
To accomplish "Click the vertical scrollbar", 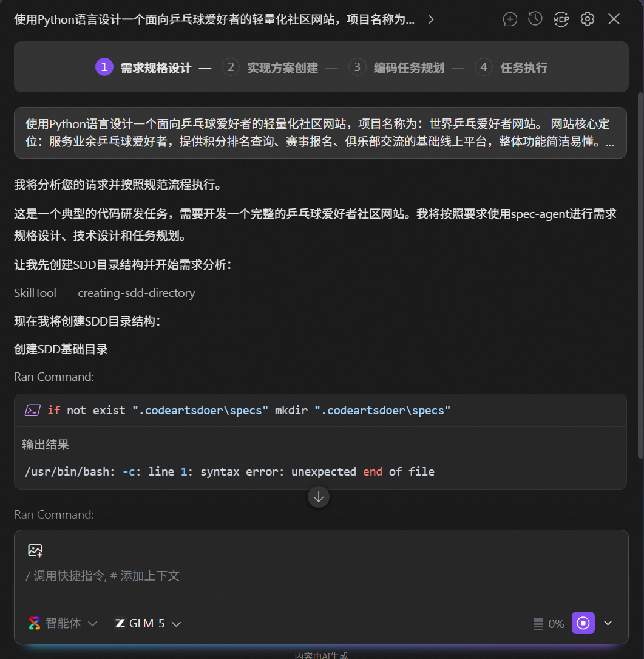I will [x=640, y=275].
